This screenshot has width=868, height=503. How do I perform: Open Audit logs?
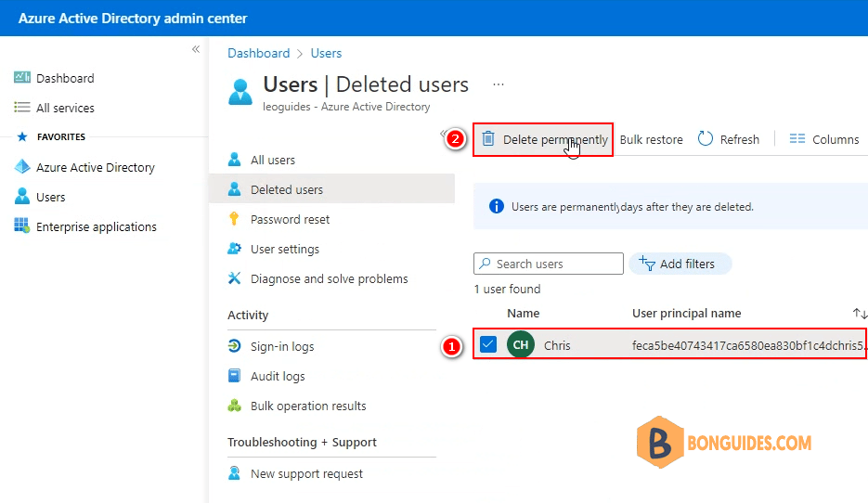click(278, 377)
